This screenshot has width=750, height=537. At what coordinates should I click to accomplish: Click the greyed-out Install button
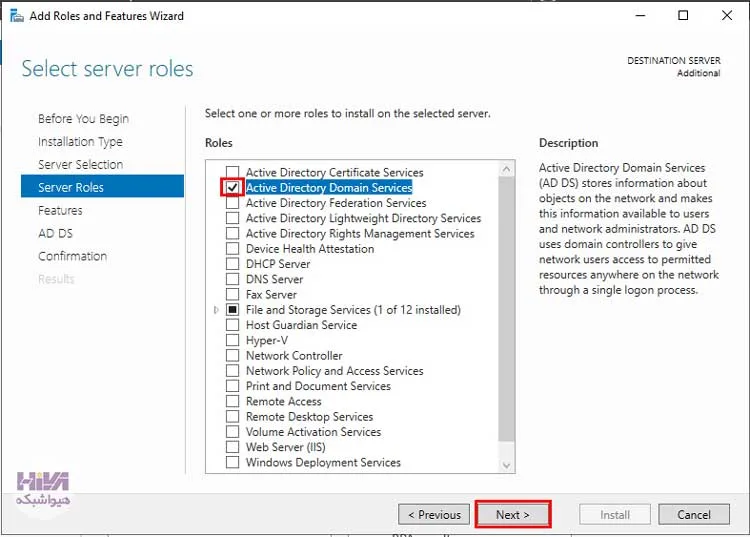click(615, 515)
